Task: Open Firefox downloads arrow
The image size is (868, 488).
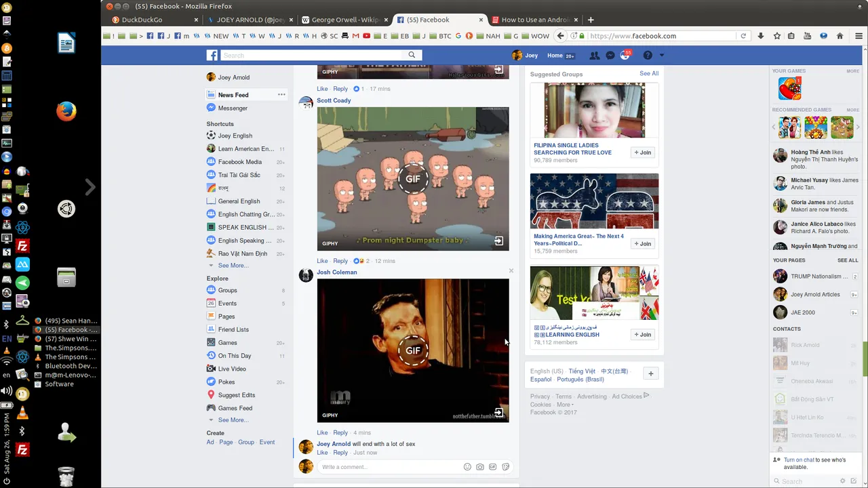Action: (761, 36)
